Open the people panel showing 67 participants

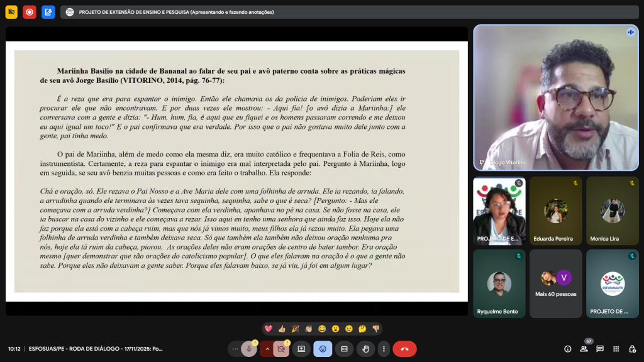pyautogui.click(x=584, y=349)
